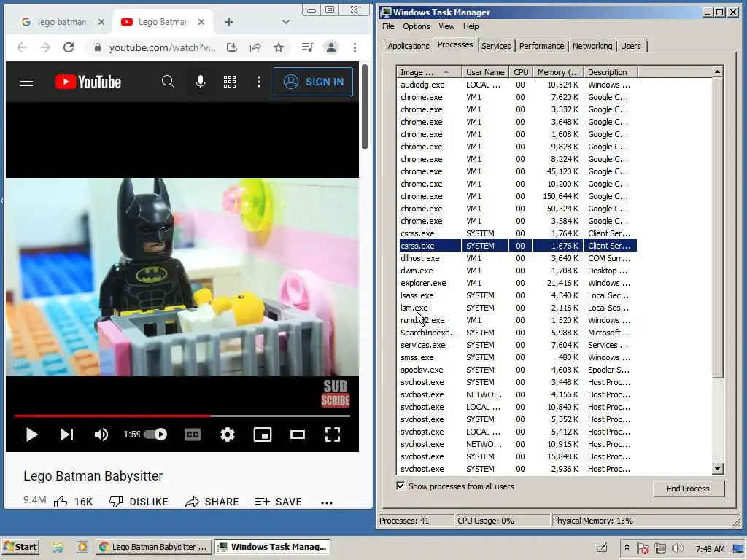The image size is (747, 560).
Task: Activate the miniplayer icon
Action: click(x=263, y=435)
